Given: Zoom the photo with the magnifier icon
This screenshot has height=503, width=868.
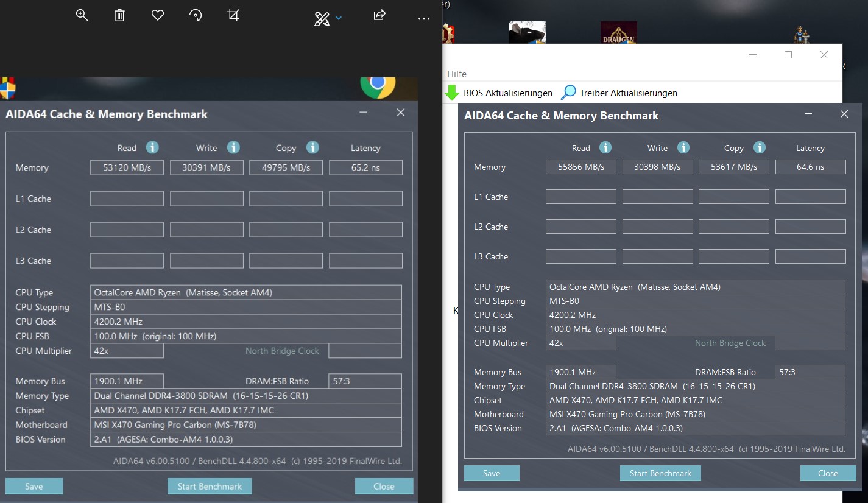Looking at the screenshot, I should (x=82, y=16).
